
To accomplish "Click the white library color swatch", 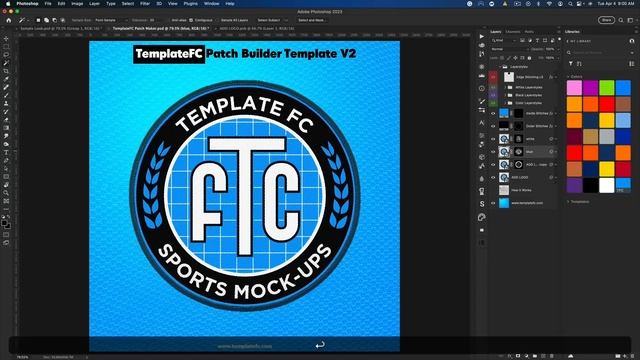I will coord(607,185).
